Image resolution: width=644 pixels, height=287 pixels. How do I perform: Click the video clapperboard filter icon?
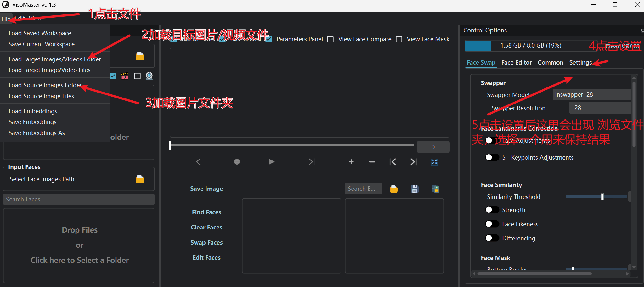(125, 76)
